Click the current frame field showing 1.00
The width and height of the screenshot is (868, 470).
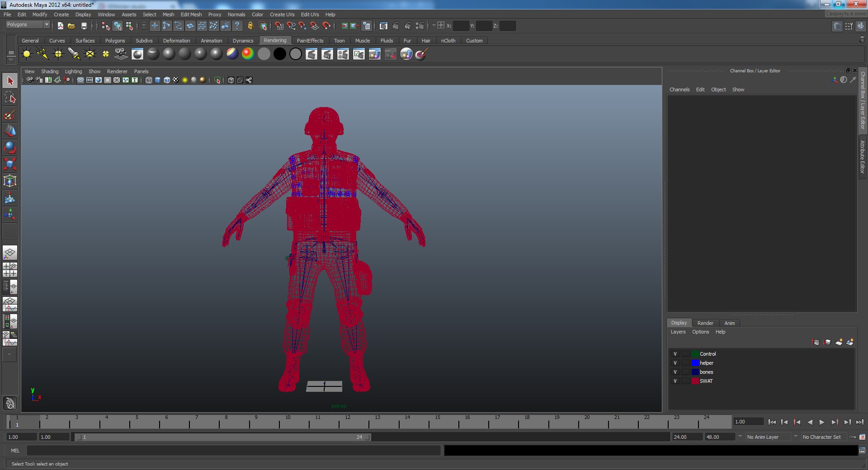[x=748, y=422]
